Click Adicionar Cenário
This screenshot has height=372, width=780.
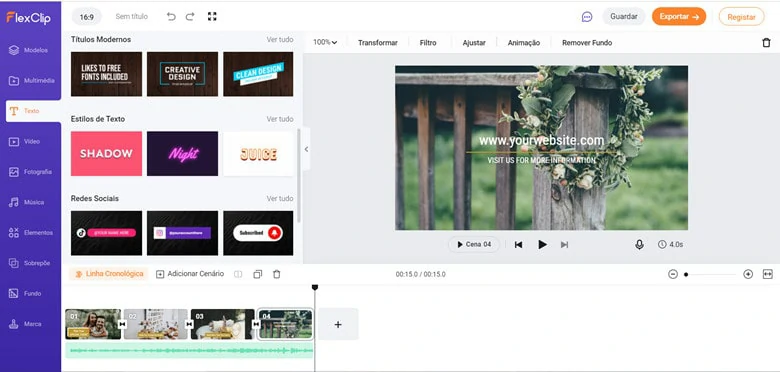pos(190,274)
